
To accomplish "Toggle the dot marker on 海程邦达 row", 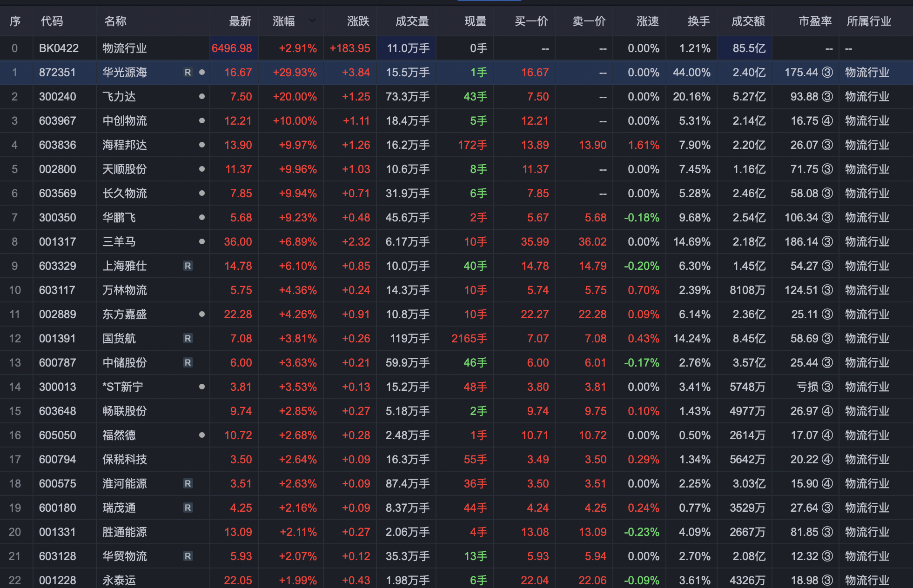I will coord(201,145).
